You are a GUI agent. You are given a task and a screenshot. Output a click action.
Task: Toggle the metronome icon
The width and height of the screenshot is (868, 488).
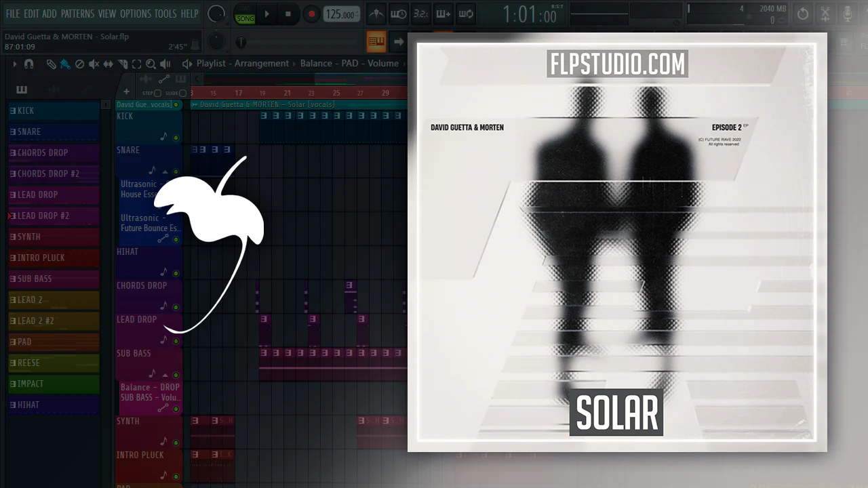tap(377, 14)
